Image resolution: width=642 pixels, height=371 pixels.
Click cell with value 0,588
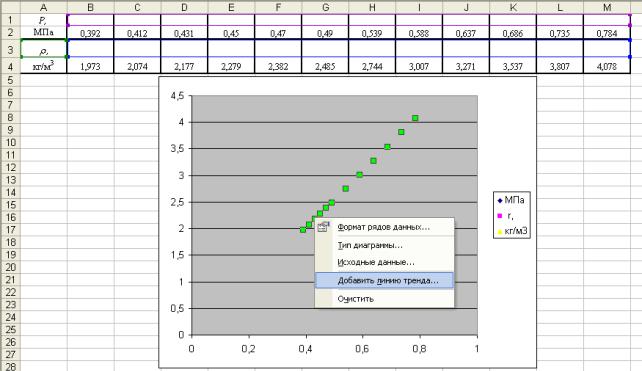(x=419, y=33)
